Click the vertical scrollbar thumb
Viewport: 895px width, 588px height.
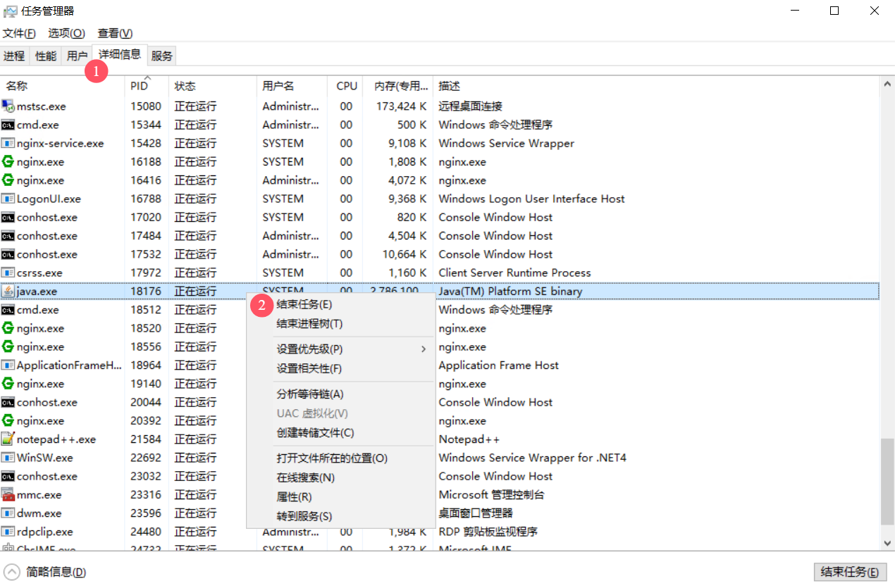pyautogui.click(x=887, y=482)
